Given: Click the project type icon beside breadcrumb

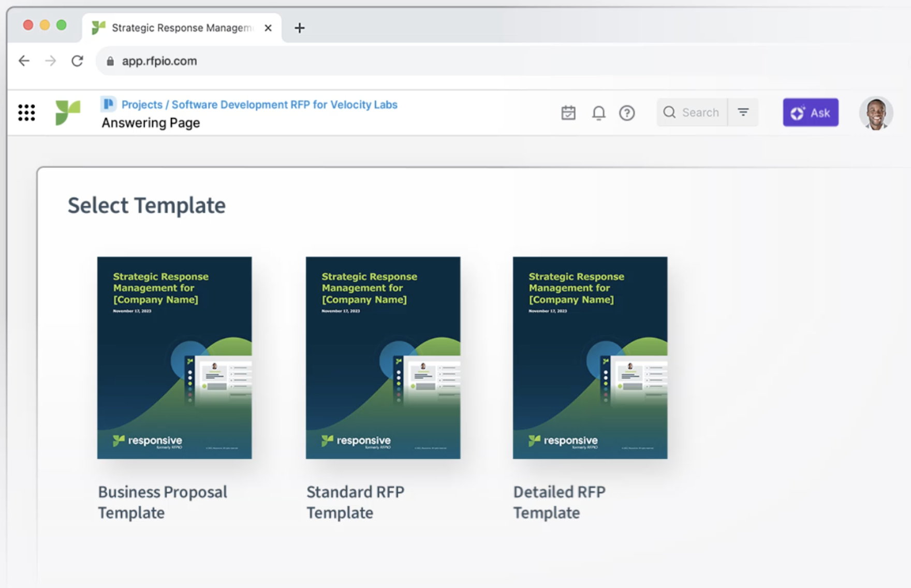Looking at the screenshot, I should [108, 104].
